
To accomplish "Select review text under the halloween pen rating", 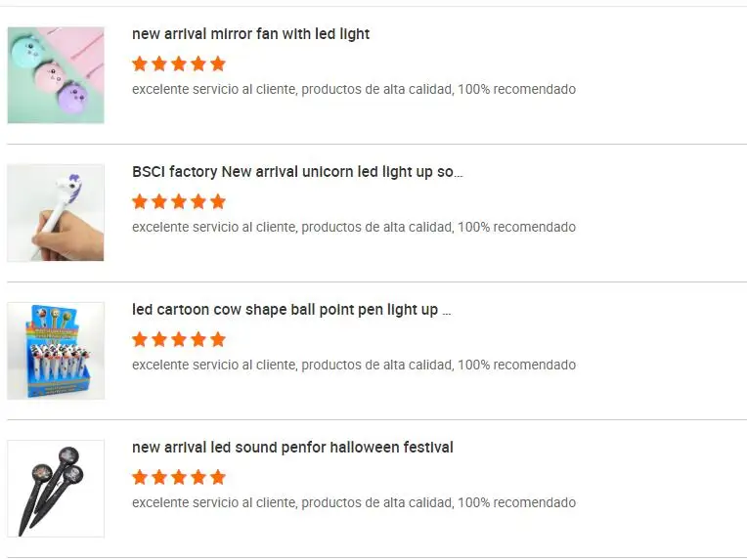I will [x=353, y=503].
